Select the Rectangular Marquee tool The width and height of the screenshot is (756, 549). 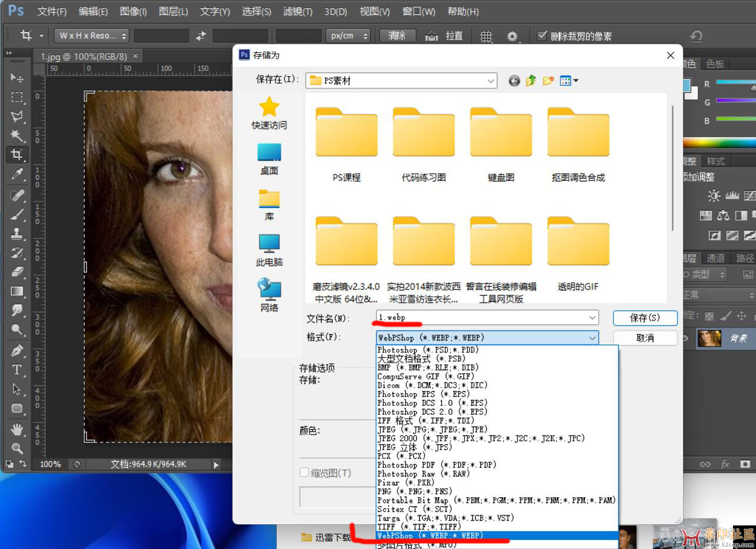click(17, 97)
